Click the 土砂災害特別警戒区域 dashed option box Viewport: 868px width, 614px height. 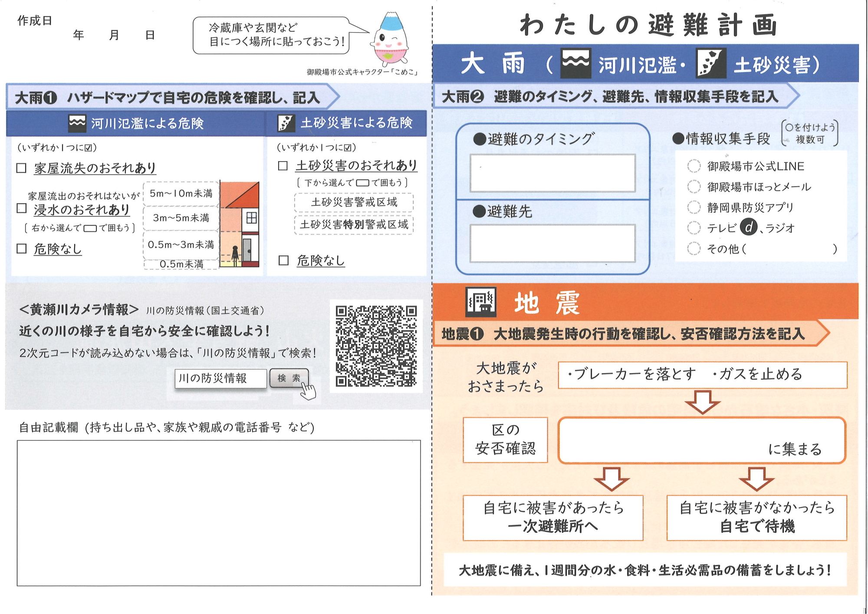click(354, 224)
